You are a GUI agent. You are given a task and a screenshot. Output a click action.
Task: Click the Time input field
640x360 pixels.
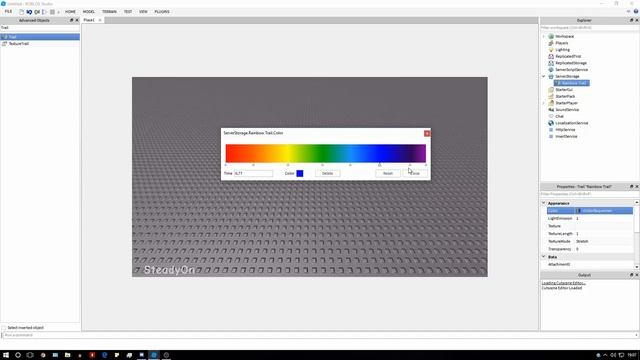click(x=253, y=173)
